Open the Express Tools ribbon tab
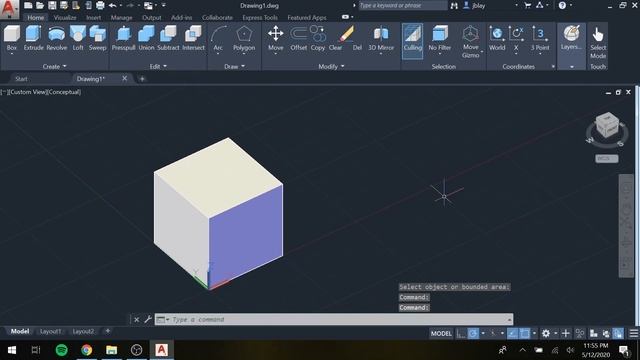Image resolution: width=640 pixels, height=360 pixels. pos(260,18)
